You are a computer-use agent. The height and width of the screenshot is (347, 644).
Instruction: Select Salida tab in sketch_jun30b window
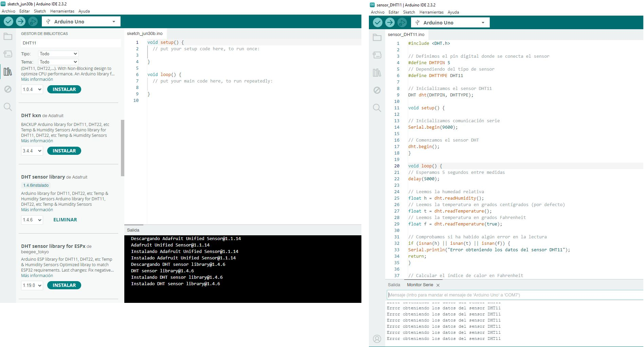tap(133, 230)
